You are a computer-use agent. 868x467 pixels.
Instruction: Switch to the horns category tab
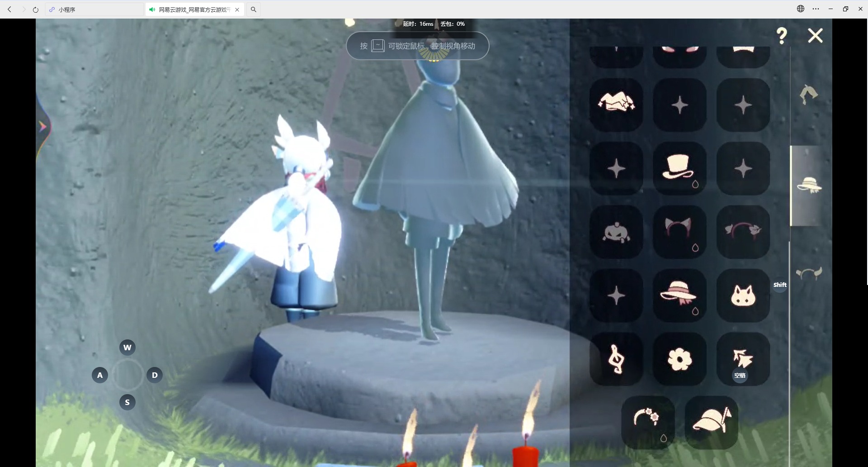pyautogui.click(x=808, y=273)
